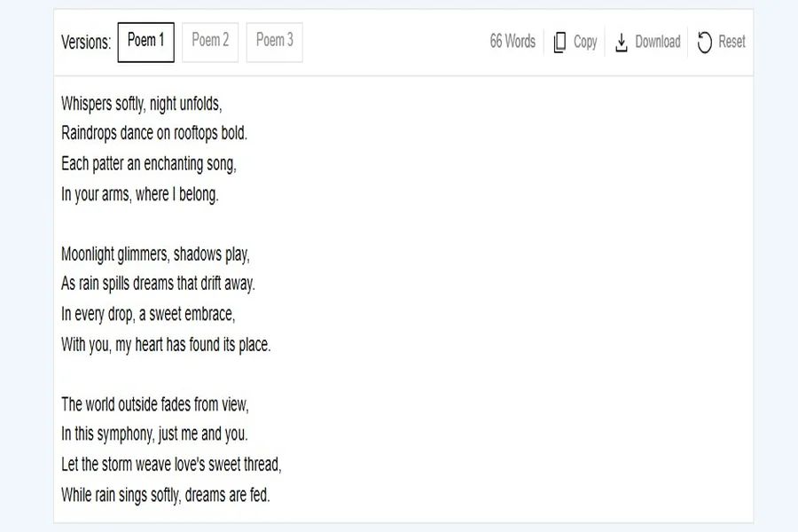798x532 pixels.
Task: Switch to the Poem 1 version tab
Action: click(x=146, y=42)
